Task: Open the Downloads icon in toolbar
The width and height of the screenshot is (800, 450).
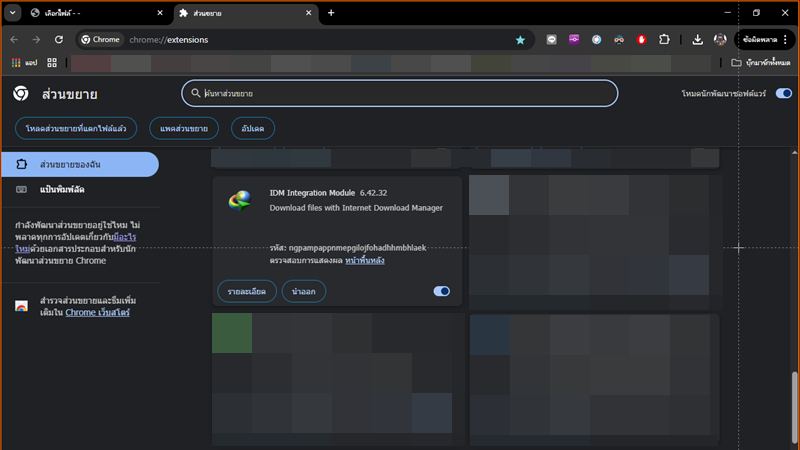Action: (x=697, y=40)
